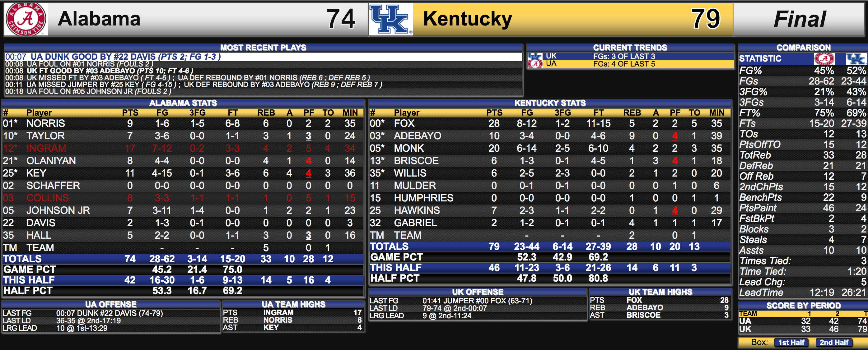
Task: Click the UK logo in Current Trends
Action: click(x=535, y=56)
